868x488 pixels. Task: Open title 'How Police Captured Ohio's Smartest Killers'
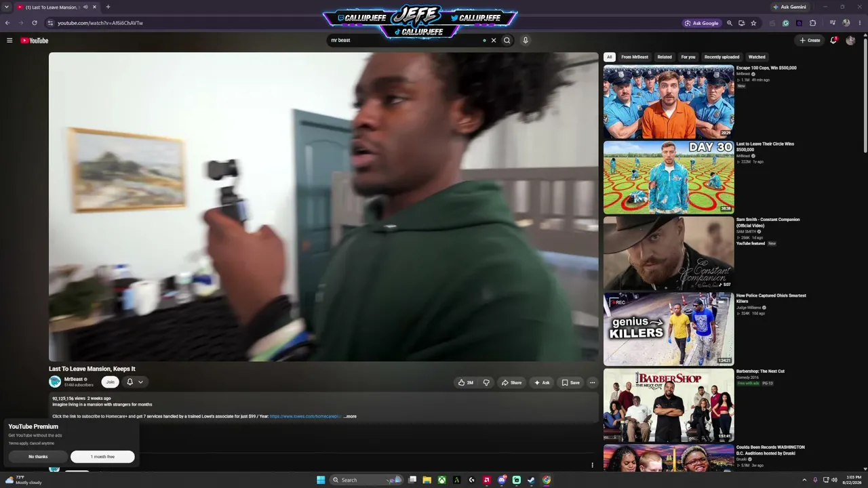click(771, 298)
